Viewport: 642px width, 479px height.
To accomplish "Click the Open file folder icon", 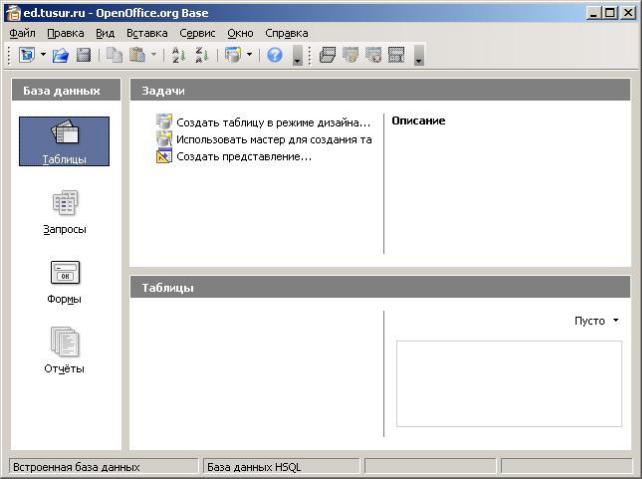I will click(x=61, y=55).
